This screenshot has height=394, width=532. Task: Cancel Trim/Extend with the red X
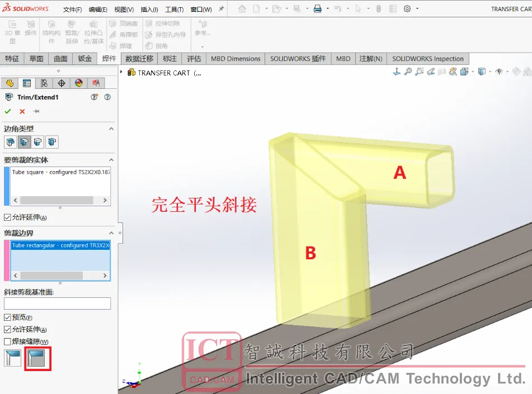(x=22, y=111)
